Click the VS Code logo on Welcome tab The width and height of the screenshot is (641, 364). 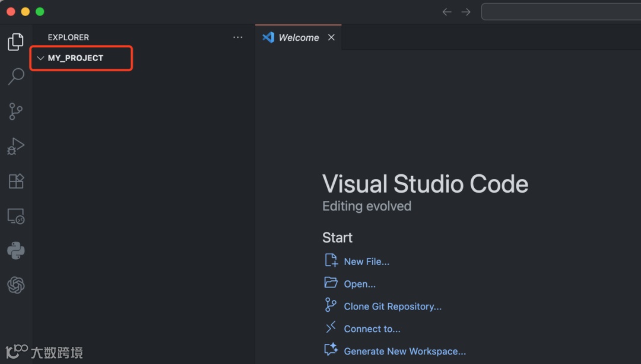point(268,37)
